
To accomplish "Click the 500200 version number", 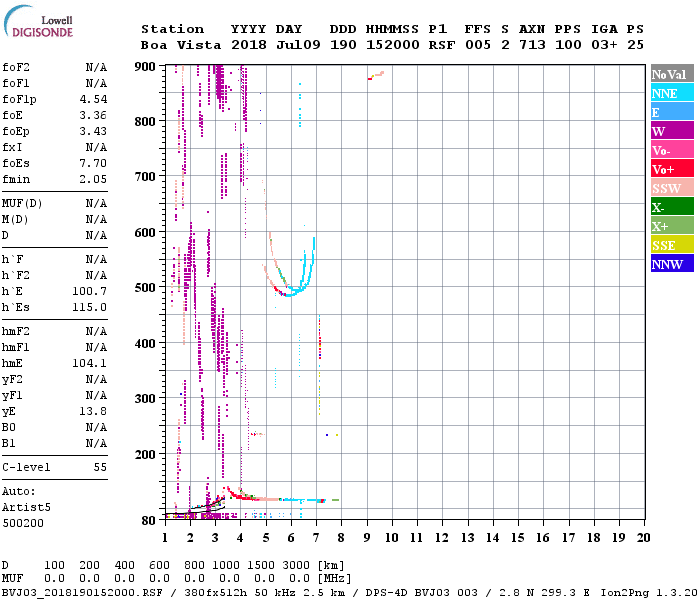I will click(x=23, y=523).
